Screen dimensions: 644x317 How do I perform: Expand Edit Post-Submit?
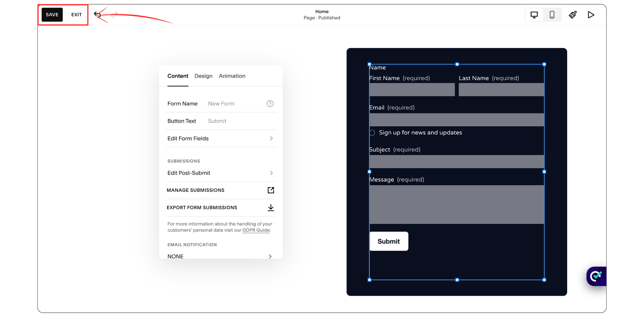221,173
